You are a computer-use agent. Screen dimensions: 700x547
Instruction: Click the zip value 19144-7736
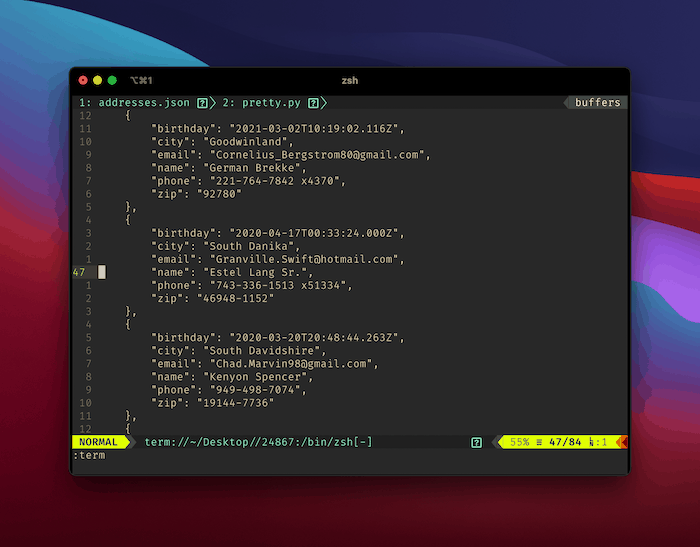tap(235, 403)
